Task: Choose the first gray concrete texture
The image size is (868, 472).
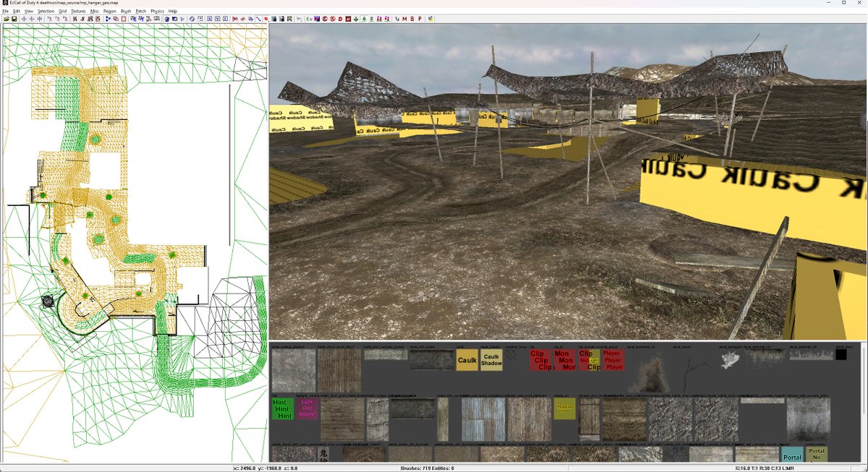Action: pyautogui.click(x=294, y=371)
